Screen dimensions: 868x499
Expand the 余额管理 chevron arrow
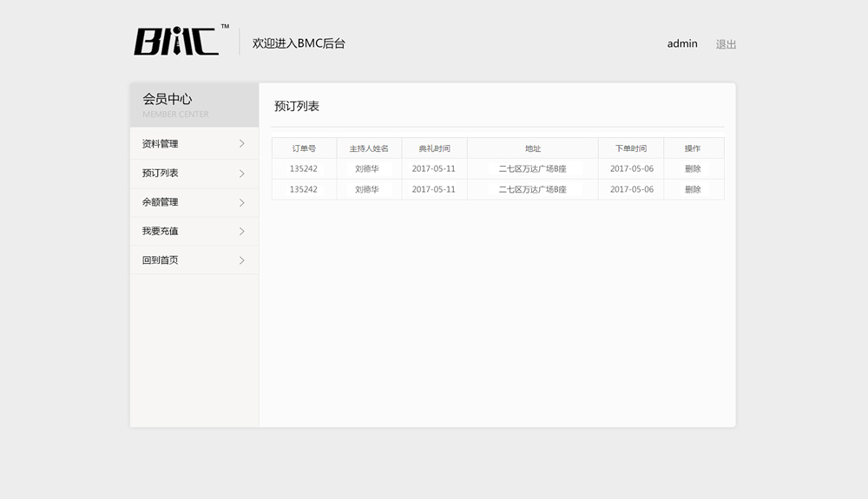coord(241,202)
